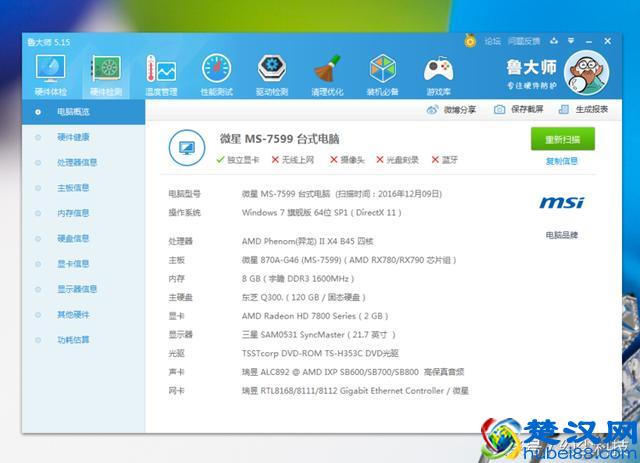
Task: Click 重新扫描 green rescan button
Action: coord(562,139)
